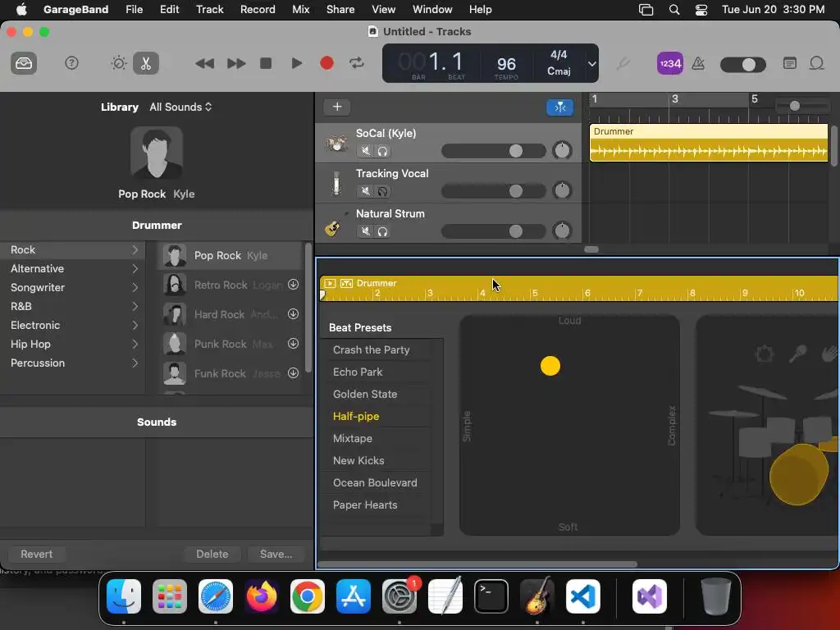Start playback with the Play button
Screen dimensions: 840x630
296,63
